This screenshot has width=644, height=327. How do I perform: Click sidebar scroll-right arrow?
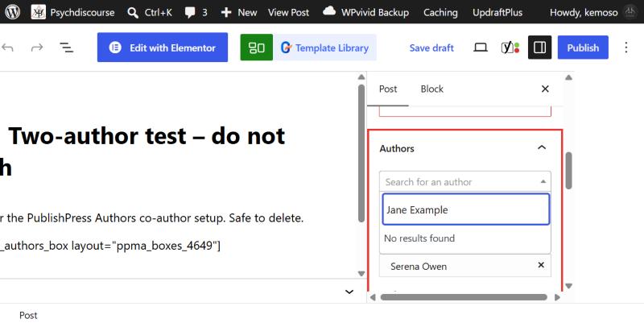(x=557, y=297)
